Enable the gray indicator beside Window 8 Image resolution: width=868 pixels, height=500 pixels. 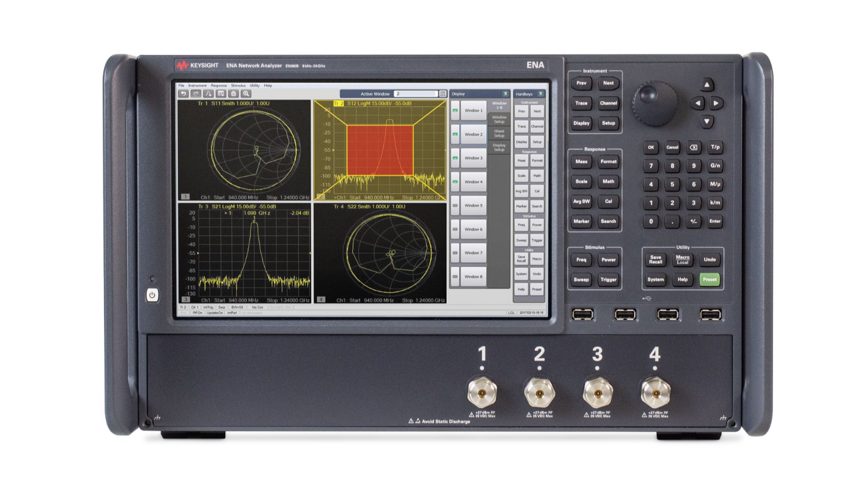tap(455, 276)
